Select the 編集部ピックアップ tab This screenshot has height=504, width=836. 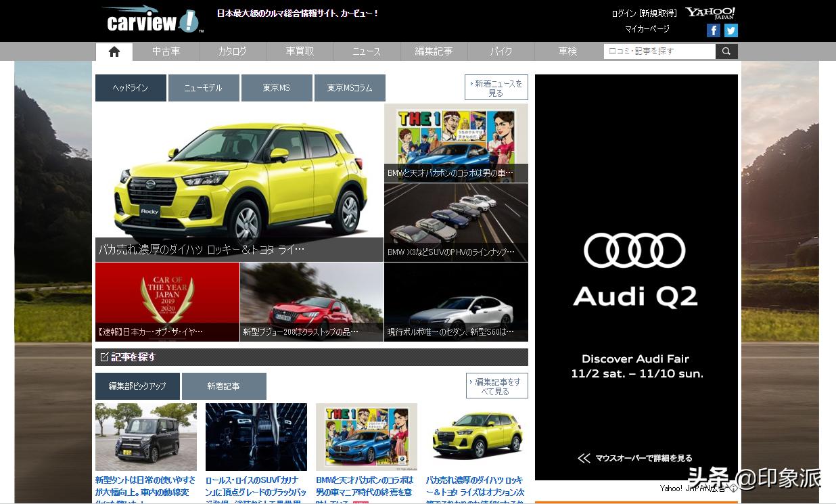pyautogui.click(x=137, y=386)
